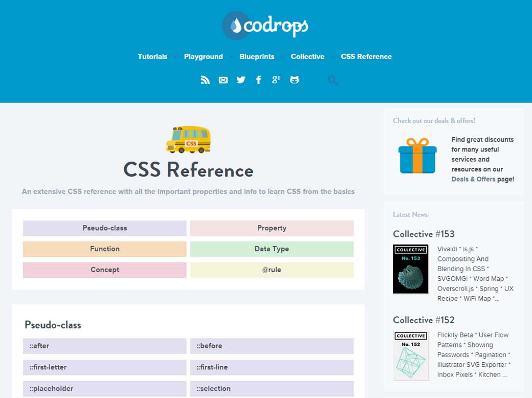Select the Facebook icon in the header
The image size is (532, 398).
[x=259, y=80]
